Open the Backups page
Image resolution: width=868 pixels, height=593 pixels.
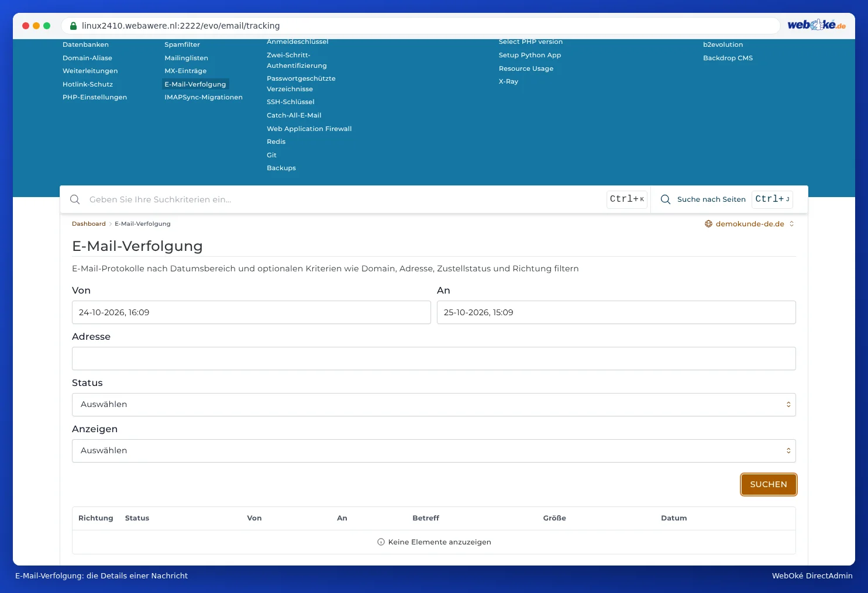point(281,168)
